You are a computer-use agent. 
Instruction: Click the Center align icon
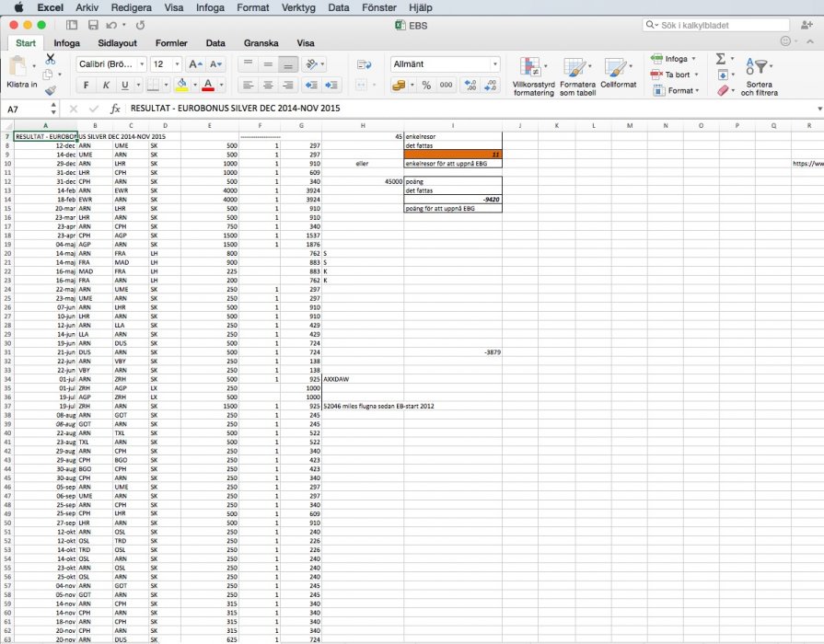point(268,85)
